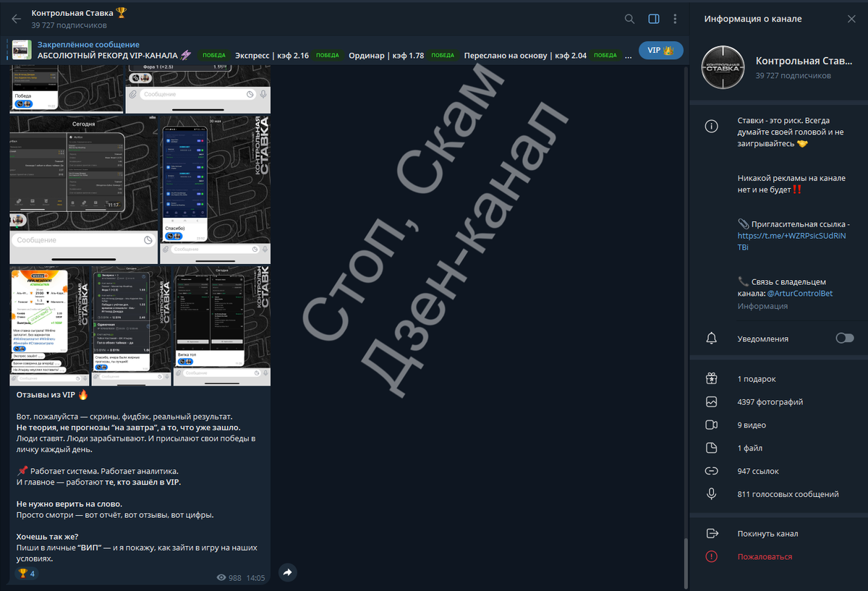Close the channel info panel
The image size is (868, 591).
coord(851,19)
